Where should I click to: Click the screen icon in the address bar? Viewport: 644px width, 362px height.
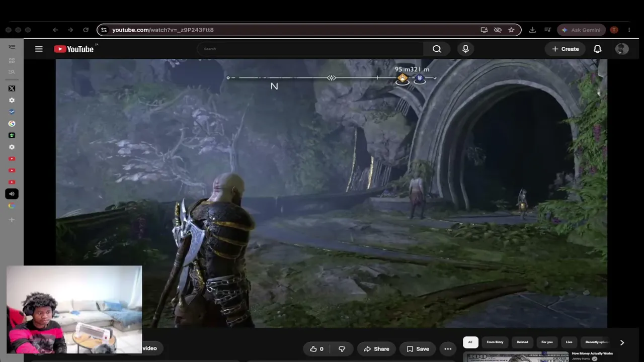484,30
